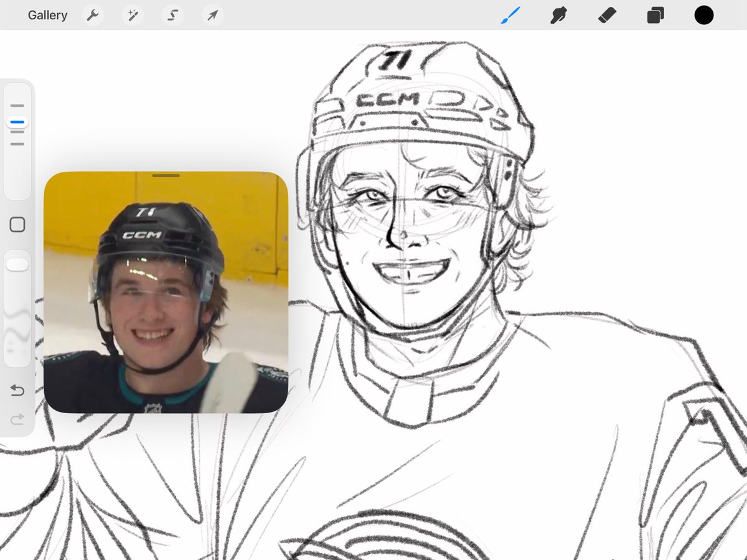747x560 pixels.
Task: Click the brush size slider handle
Action: click(x=17, y=123)
